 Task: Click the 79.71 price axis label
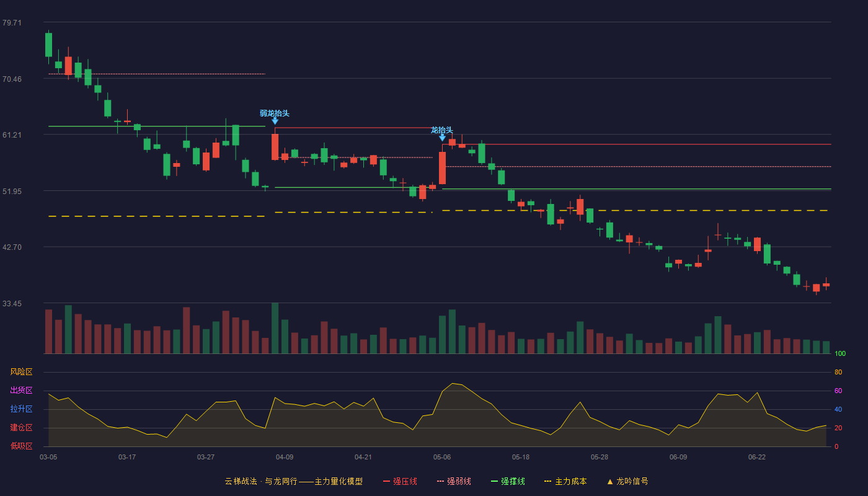click(x=12, y=23)
